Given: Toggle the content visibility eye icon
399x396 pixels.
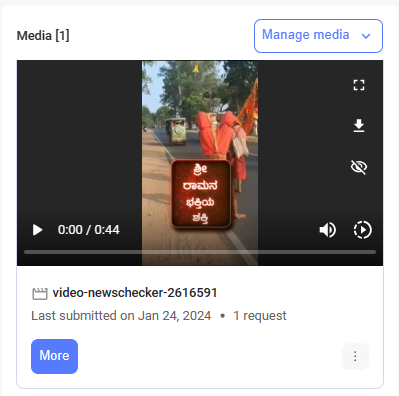Looking at the screenshot, I should click(x=359, y=167).
